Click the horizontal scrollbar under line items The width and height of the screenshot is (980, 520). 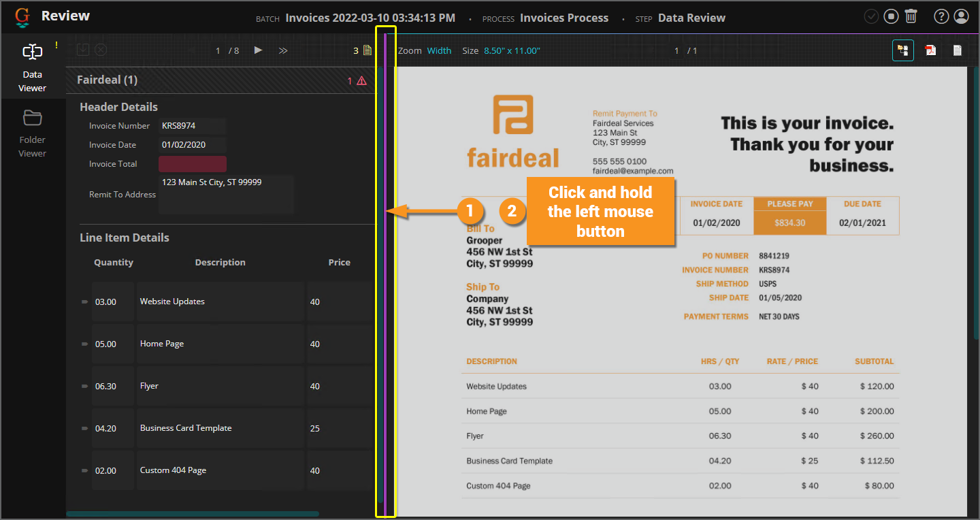pyautogui.click(x=193, y=514)
